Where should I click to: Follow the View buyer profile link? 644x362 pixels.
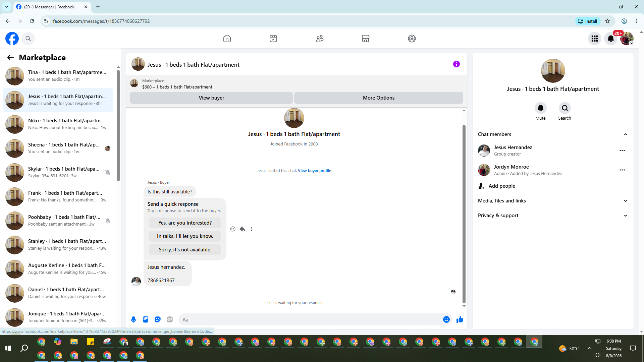314,171
